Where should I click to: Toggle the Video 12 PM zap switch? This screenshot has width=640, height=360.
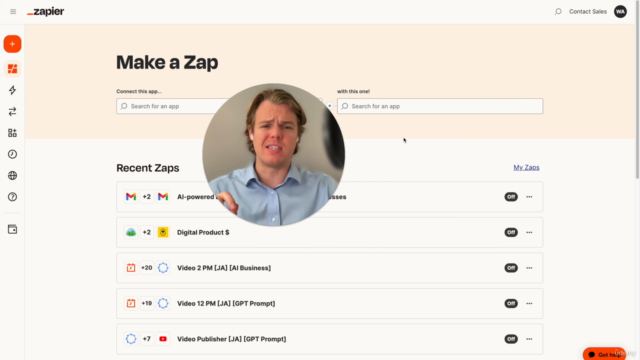tap(511, 303)
